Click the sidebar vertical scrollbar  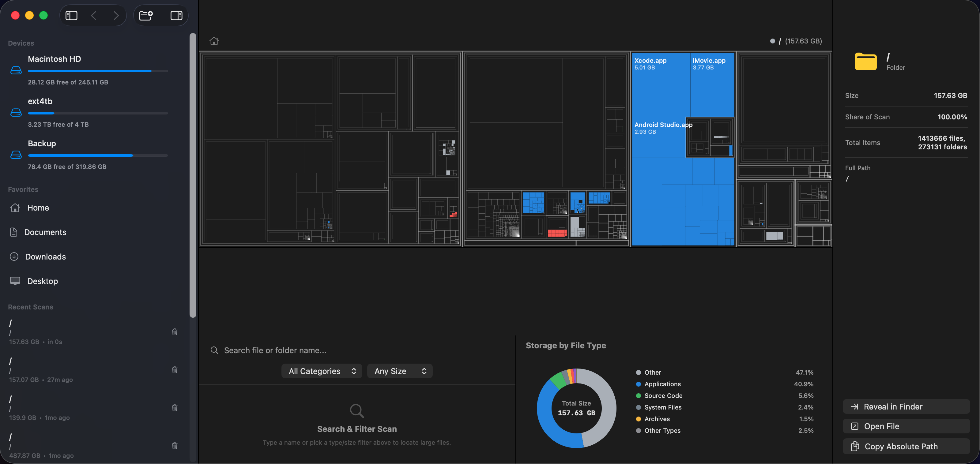coord(193,175)
